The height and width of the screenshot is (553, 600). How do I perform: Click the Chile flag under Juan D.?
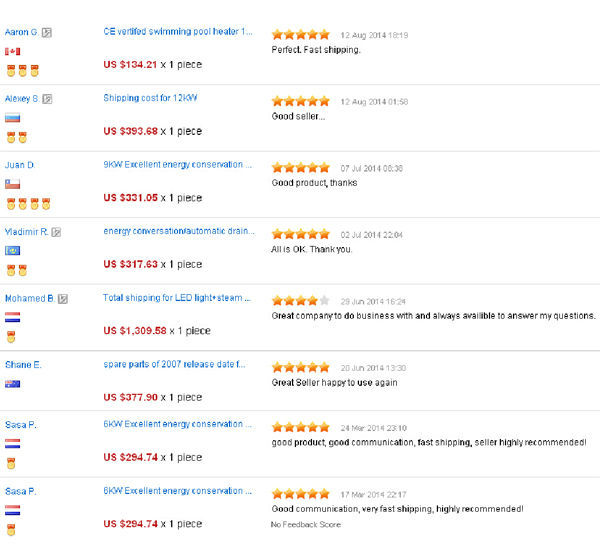(13, 184)
